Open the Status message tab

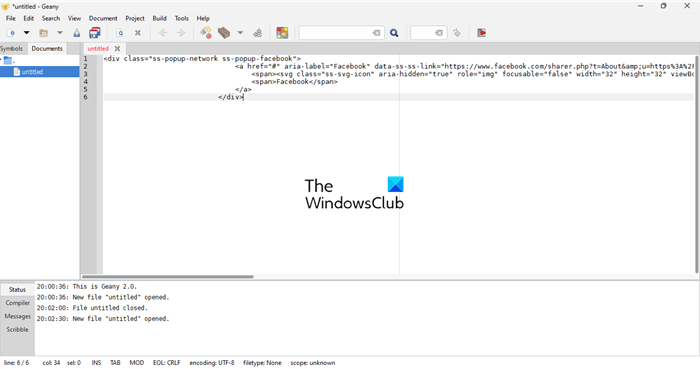(17, 290)
